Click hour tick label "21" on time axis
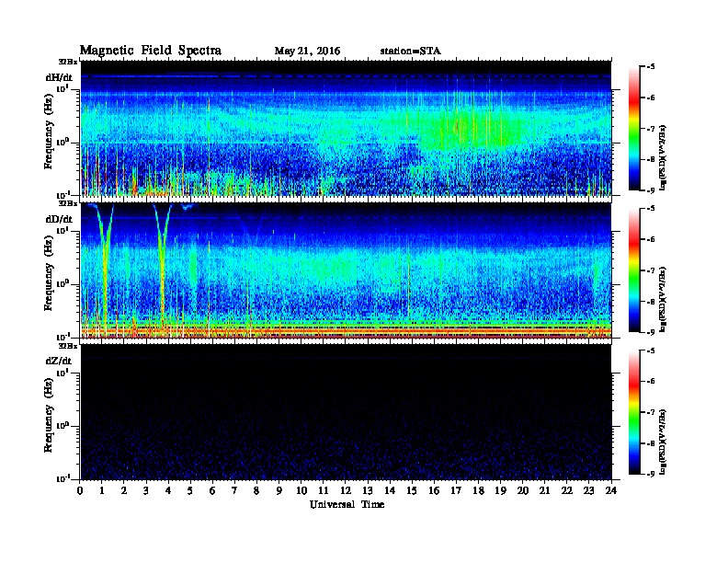Viewport: 728px width, 563px height. 544,491
